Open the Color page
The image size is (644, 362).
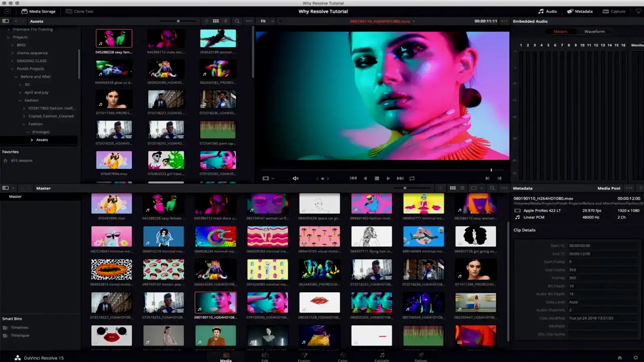coord(343,357)
